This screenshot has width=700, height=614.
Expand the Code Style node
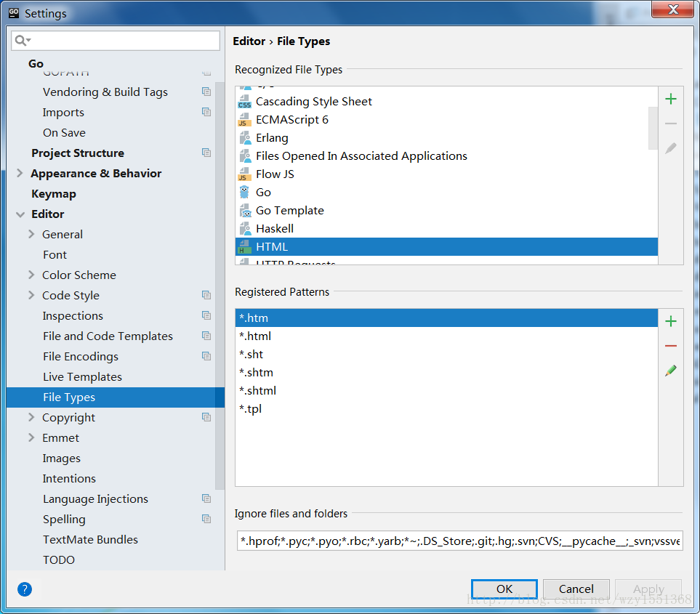tap(31, 296)
